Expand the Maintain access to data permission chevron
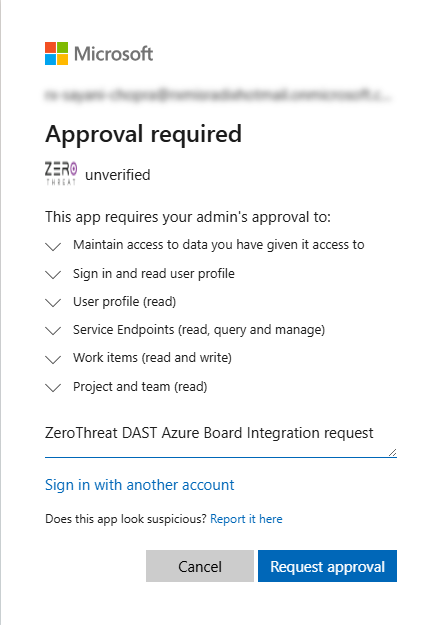Image resolution: width=438 pixels, height=625 pixels. coord(53,246)
